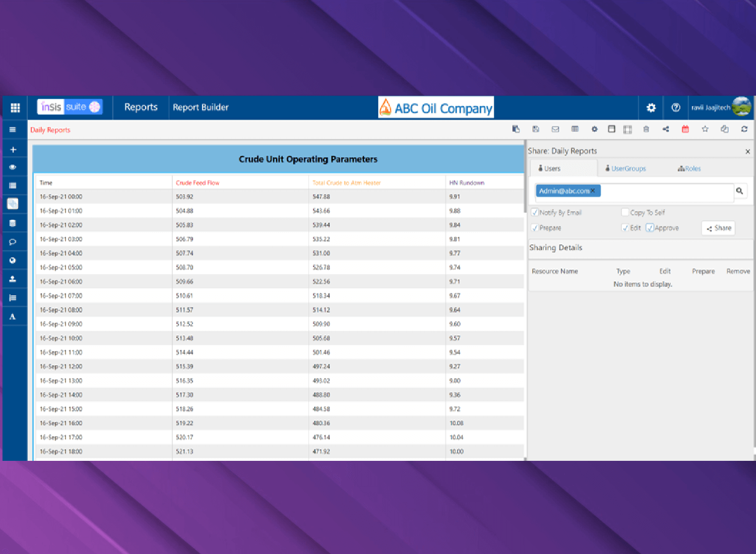Open the ravii Jaajitech user profile menu
This screenshot has width=756, height=554.
click(720, 107)
